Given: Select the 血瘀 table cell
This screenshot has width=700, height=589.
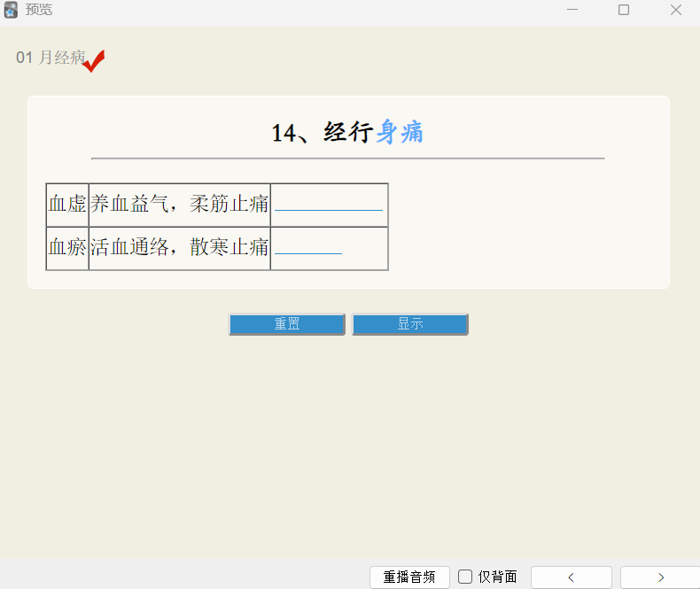Looking at the screenshot, I should (x=67, y=248).
